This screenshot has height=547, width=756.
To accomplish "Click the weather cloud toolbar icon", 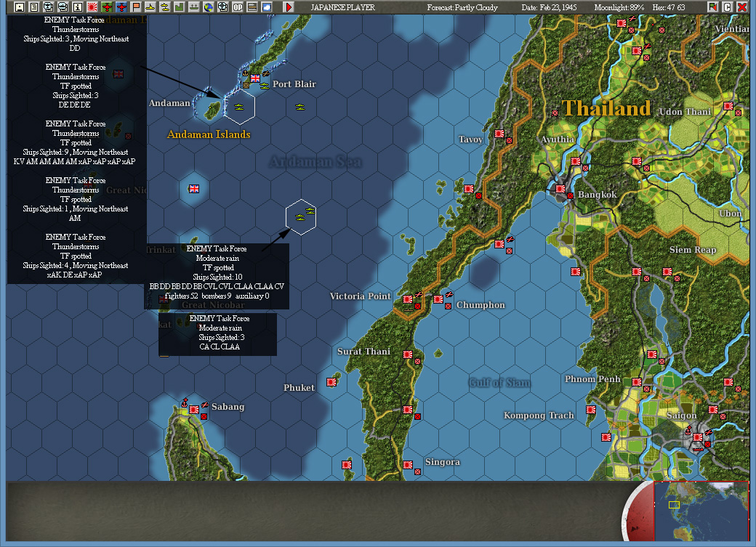I will point(266,7).
